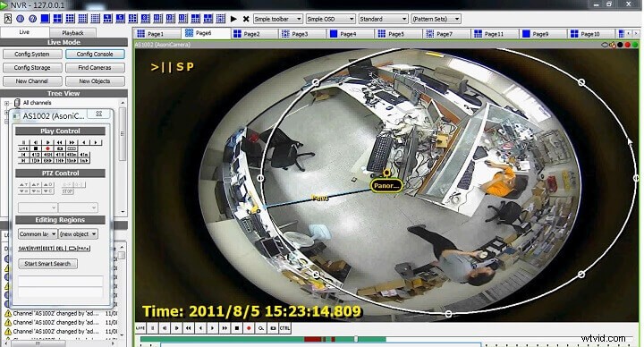Click the snapshot camera icon below video
644x347 pixels.
pyautogui.click(x=273, y=328)
